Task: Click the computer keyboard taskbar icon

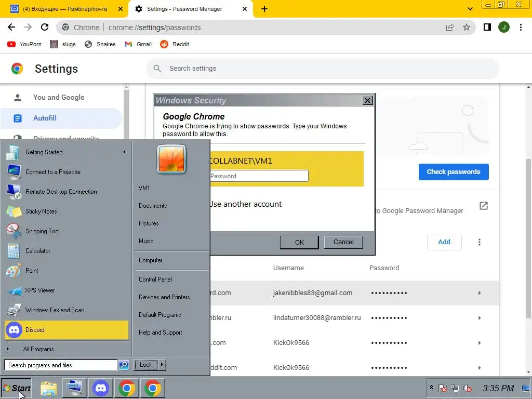Action: pos(74,388)
